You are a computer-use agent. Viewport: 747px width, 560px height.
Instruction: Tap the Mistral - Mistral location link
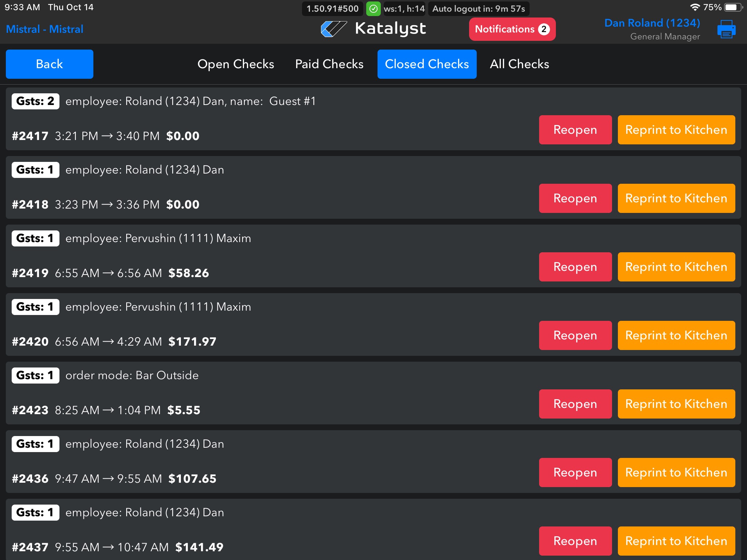44,29
